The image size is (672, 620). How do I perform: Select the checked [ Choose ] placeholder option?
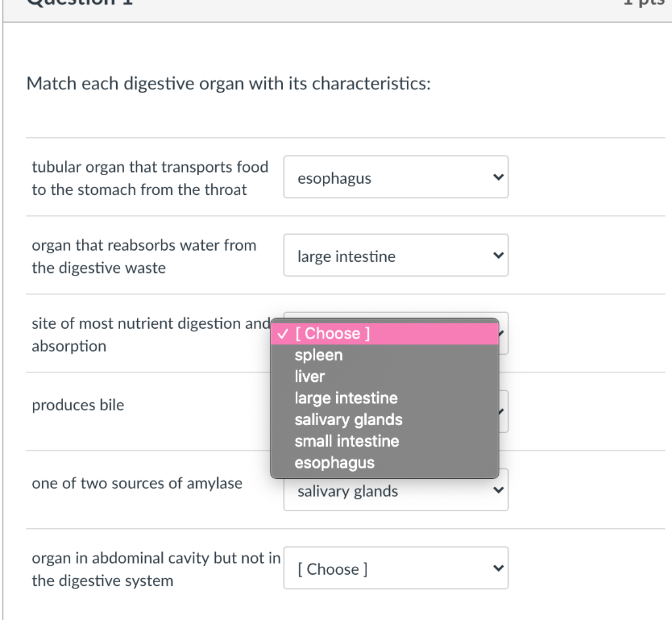tap(333, 333)
